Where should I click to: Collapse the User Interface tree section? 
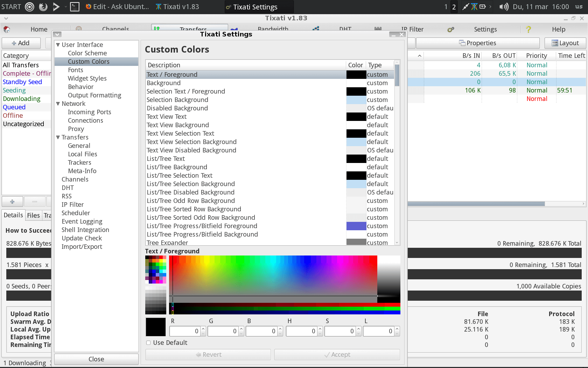(58, 45)
